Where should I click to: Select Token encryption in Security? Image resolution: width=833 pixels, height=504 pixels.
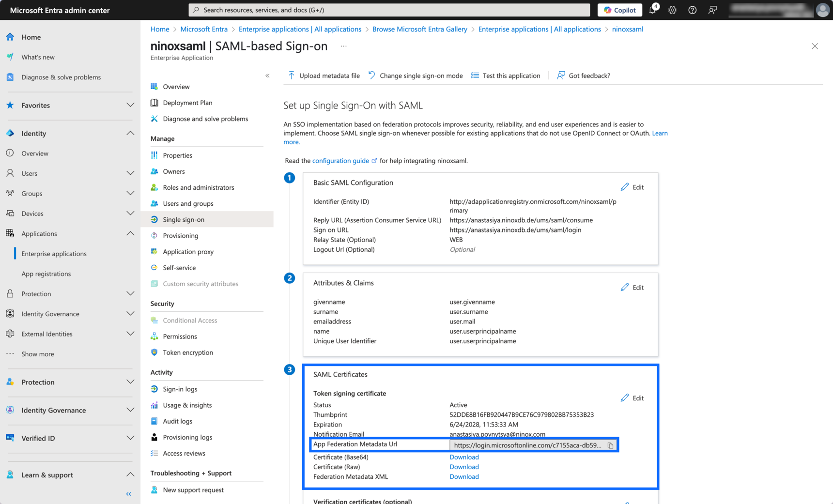click(x=187, y=352)
